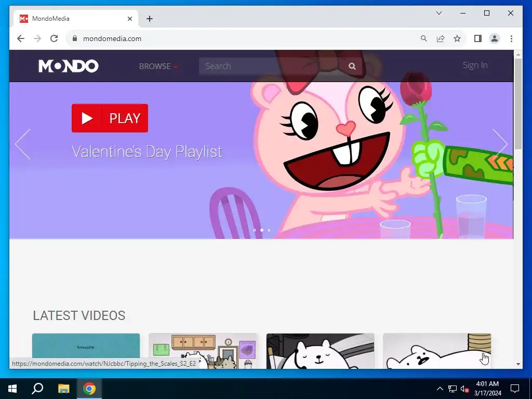
Task: Play the Valentine's Day Playlist with the red PLAY button
Action: 110,118
